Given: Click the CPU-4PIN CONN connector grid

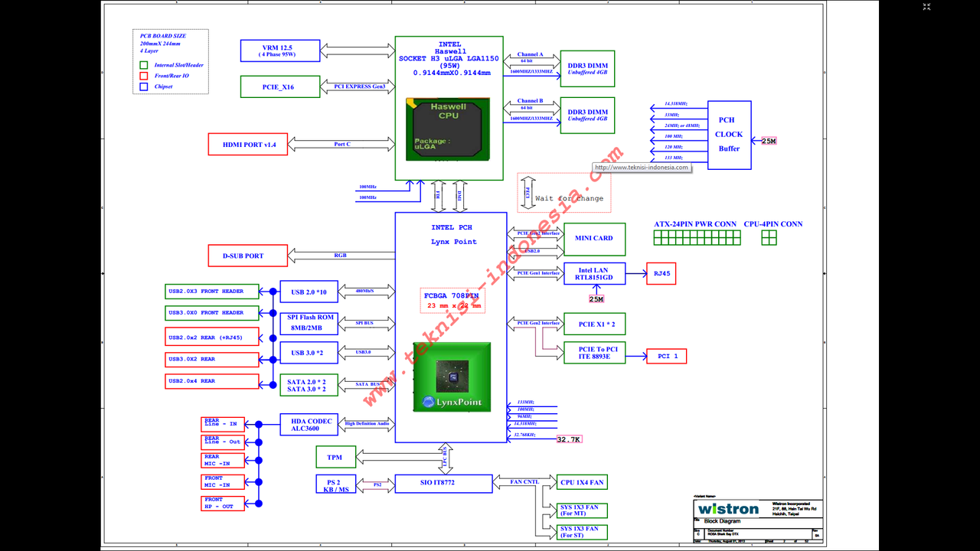Looking at the screenshot, I should pyautogui.click(x=769, y=238).
